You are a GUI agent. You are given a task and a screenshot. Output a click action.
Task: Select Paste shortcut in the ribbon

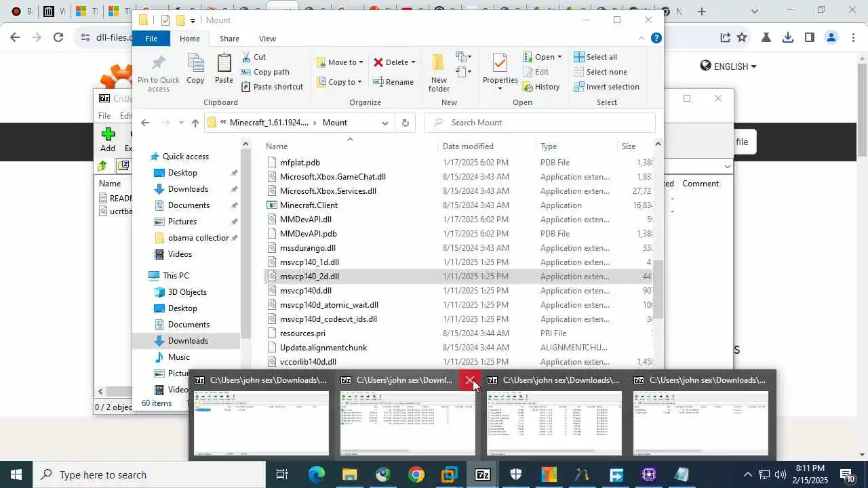(x=272, y=87)
